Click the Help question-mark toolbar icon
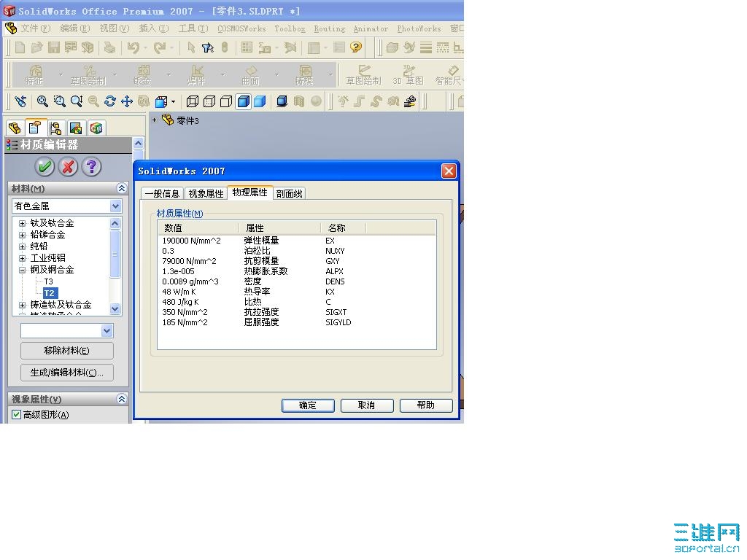Screen dimensions: 747x560 [x=356, y=47]
